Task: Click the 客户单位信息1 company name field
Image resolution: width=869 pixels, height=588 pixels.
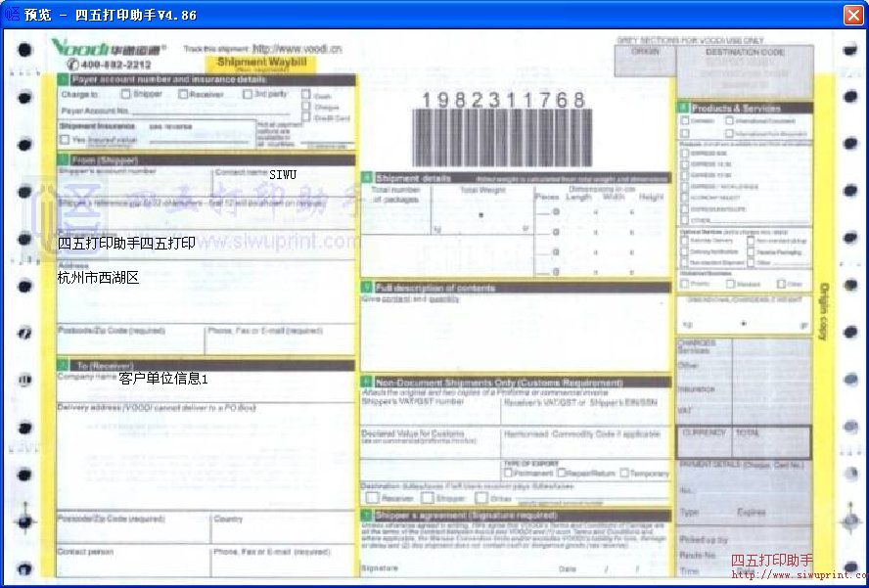Action: pos(163,378)
